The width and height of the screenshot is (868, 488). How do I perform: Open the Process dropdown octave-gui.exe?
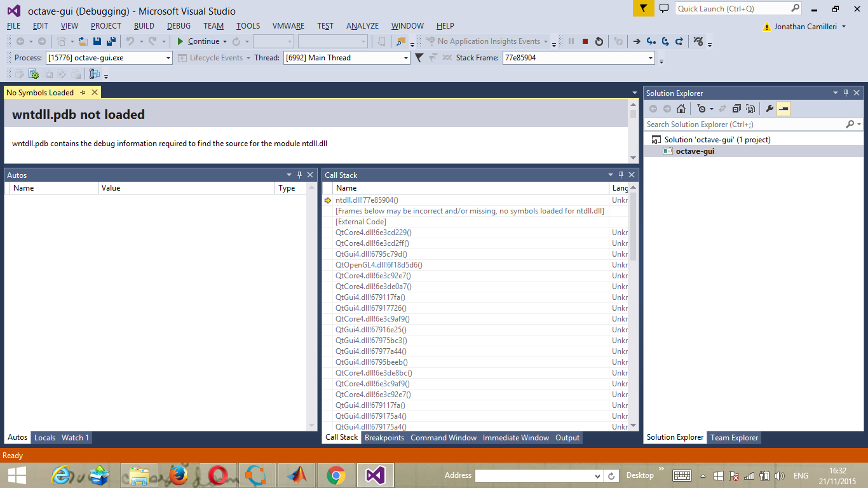pyautogui.click(x=109, y=58)
